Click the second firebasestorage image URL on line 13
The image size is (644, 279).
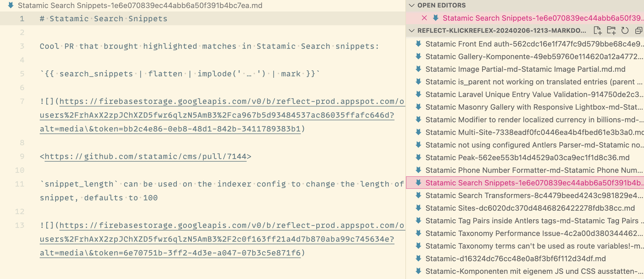click(x=222, y=239)
